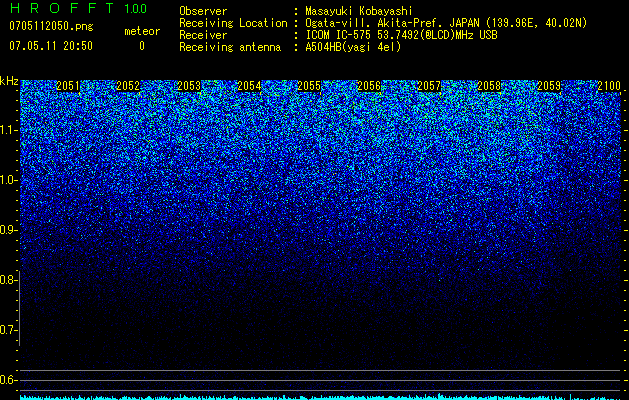Click the 0.9 kHz axis label
This screenshot has width=629, height=400.
point(9,230)
